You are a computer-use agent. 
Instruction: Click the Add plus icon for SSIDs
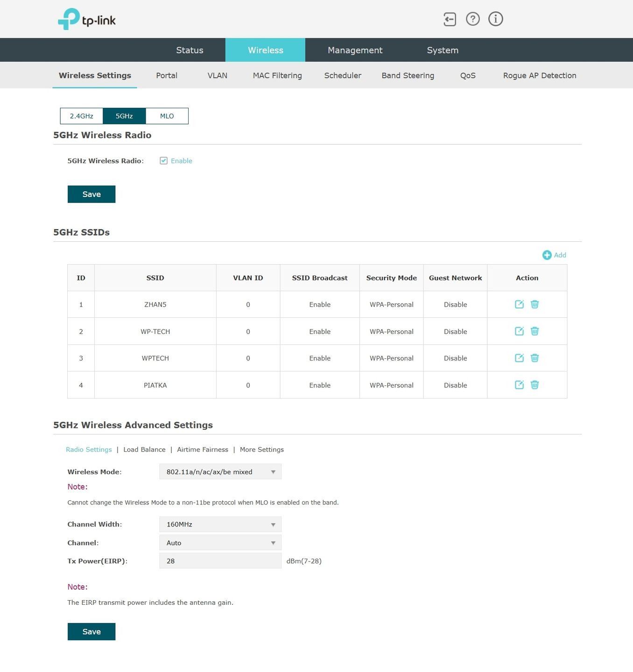pos(547,255)
